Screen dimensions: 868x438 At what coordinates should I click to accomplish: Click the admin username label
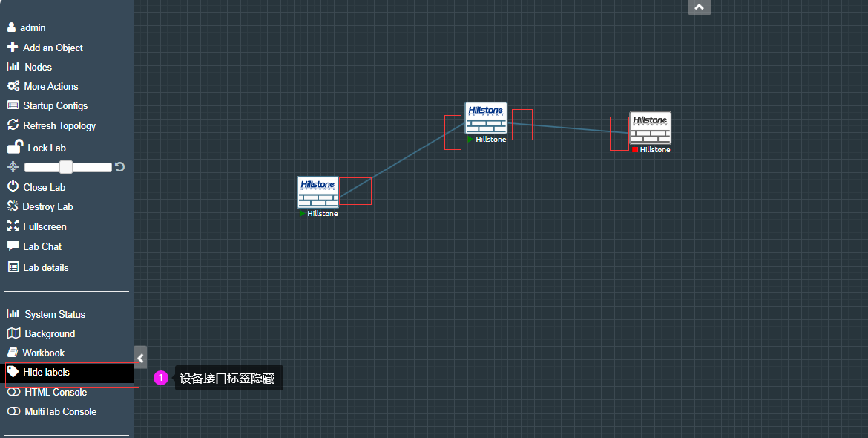click(33, 27)
